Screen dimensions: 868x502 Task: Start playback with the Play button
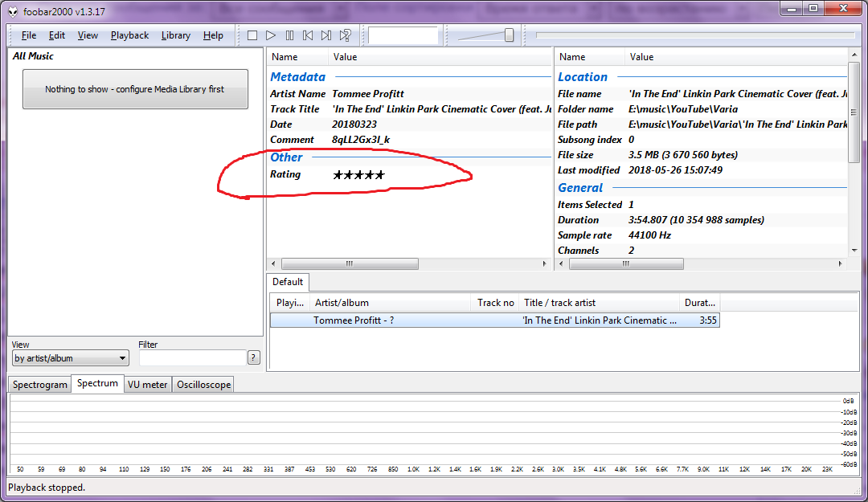271,35
